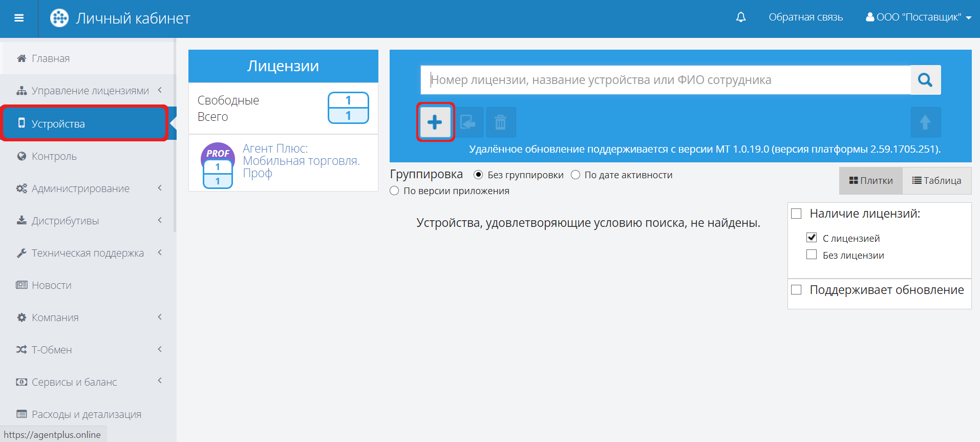Expand 'Управление лицензиями' sidebar section

(x=90, y=91)
